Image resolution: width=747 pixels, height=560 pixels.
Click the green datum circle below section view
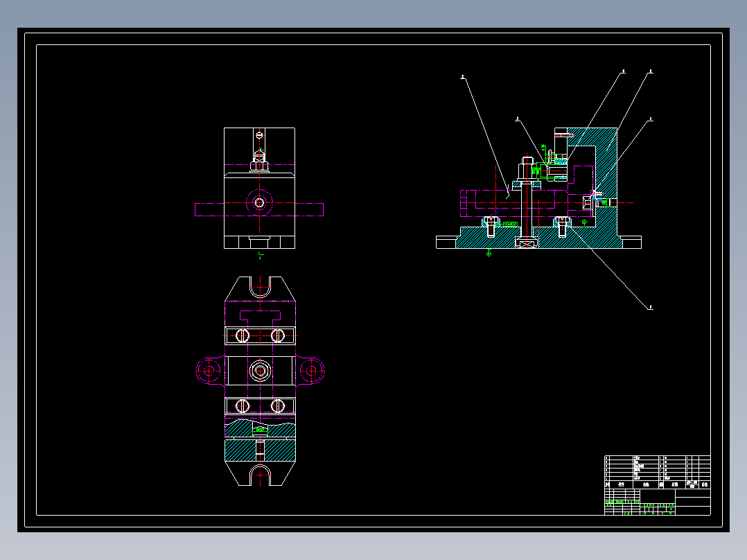pyautogui.click(x=489, y=254)
